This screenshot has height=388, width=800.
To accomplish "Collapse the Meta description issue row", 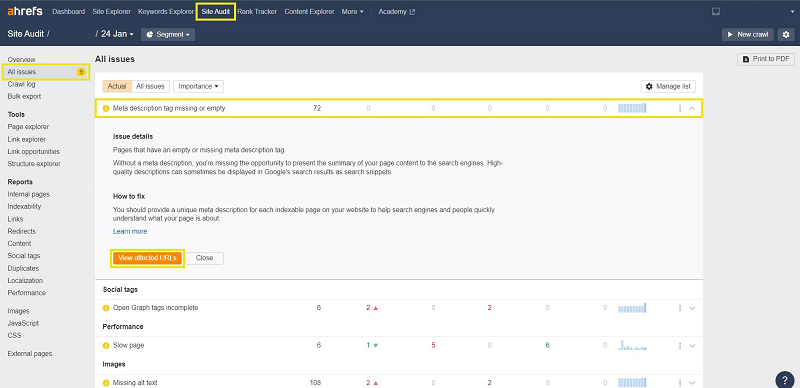I will 692,108.
